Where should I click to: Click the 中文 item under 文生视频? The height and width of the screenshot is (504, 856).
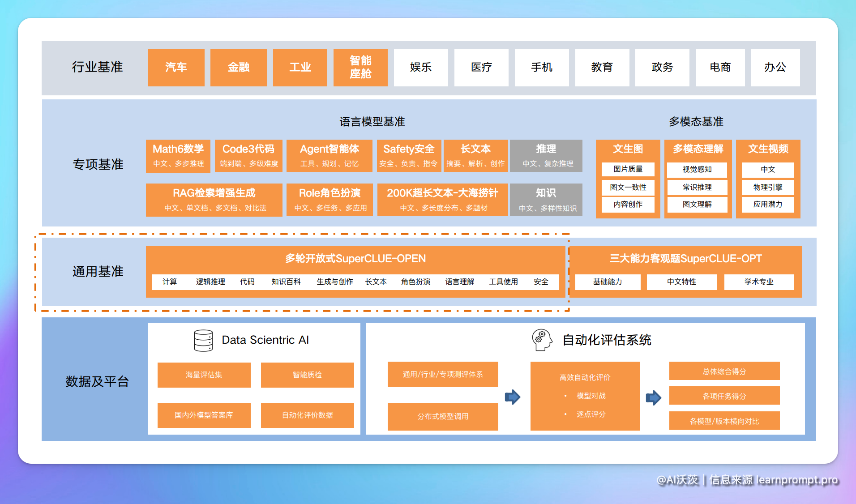pyautogui.click(x=768, y=169)
